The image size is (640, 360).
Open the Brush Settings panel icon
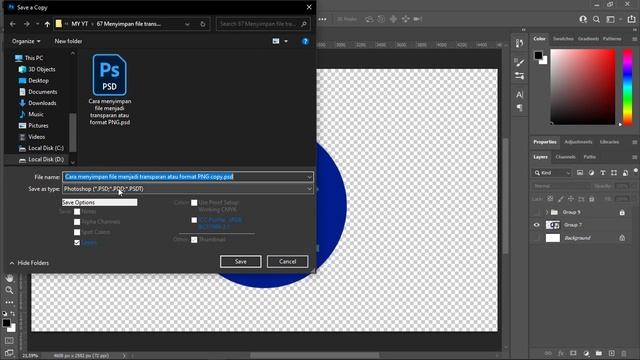[x=519, y=76]
